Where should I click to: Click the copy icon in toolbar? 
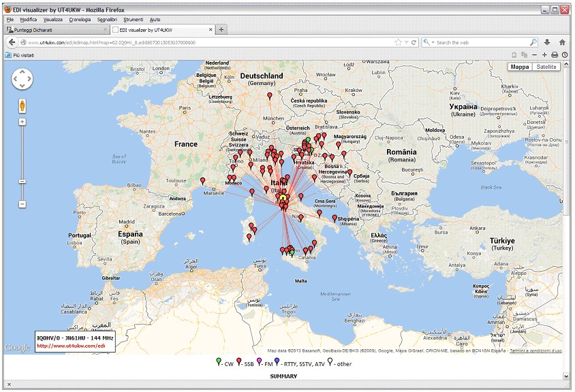coord(525,55)
